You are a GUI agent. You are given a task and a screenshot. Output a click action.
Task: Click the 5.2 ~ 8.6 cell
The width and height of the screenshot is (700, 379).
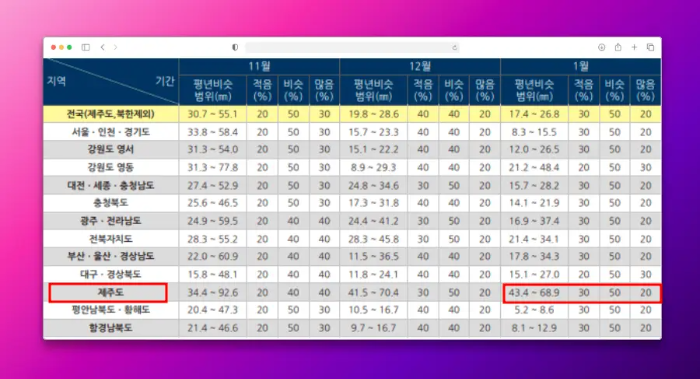pos(534,310)
